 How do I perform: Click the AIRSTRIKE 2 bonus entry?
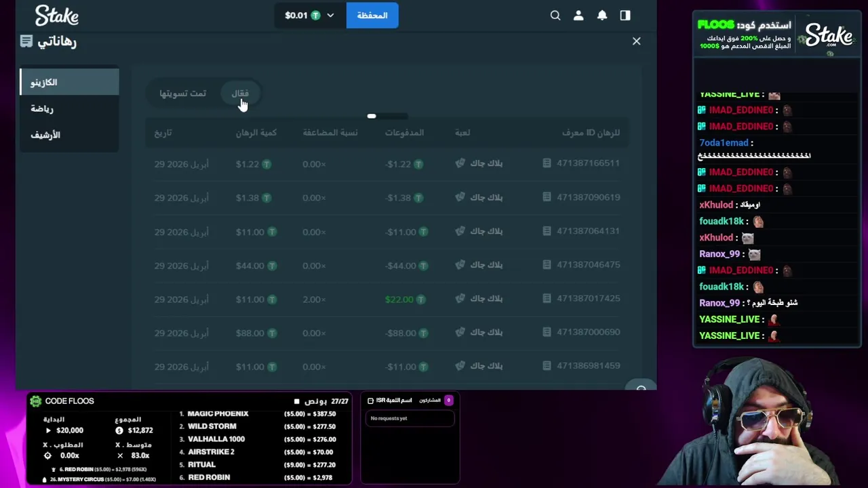[211, 452]
